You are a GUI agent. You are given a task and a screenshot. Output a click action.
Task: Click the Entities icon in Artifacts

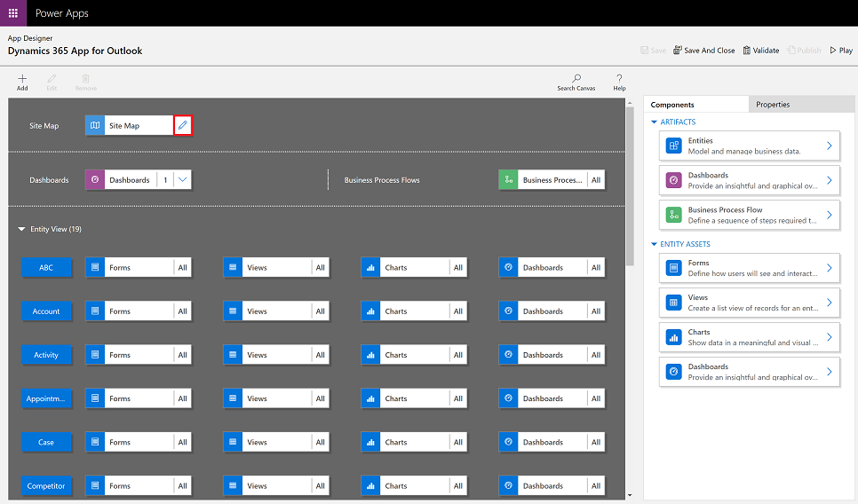(673, 146)
